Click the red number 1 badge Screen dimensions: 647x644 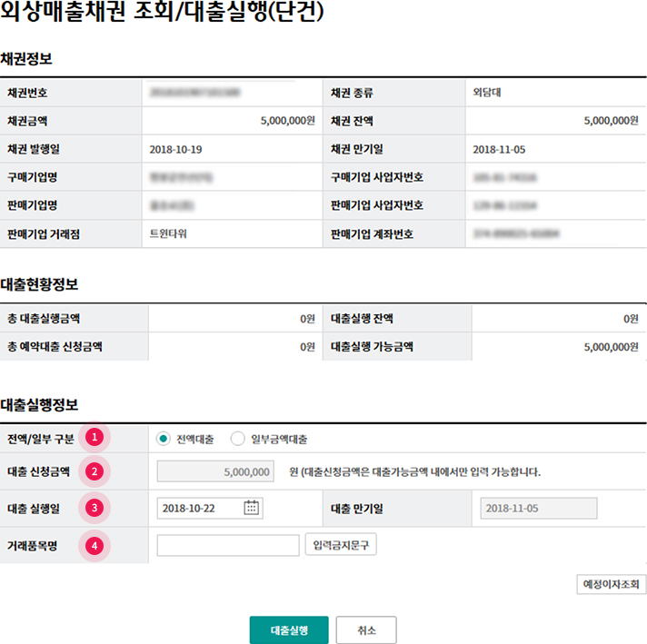94,438
